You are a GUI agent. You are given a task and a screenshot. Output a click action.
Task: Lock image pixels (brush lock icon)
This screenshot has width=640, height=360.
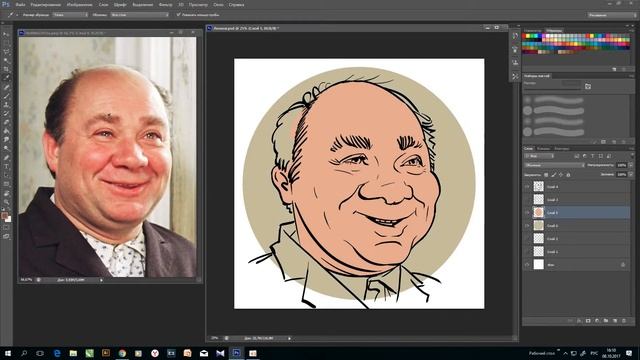[553, 175]
